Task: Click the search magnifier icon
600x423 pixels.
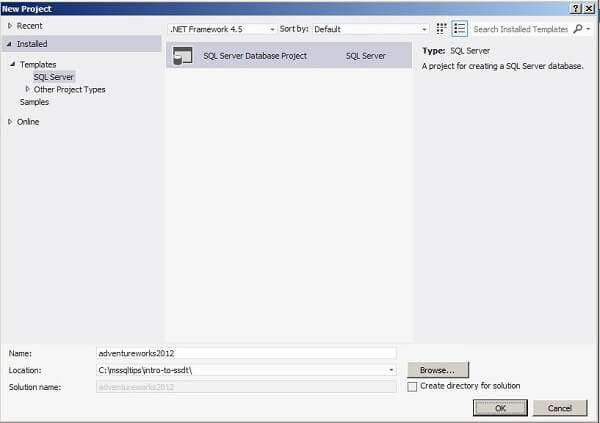Action: [x=578, y=29]
